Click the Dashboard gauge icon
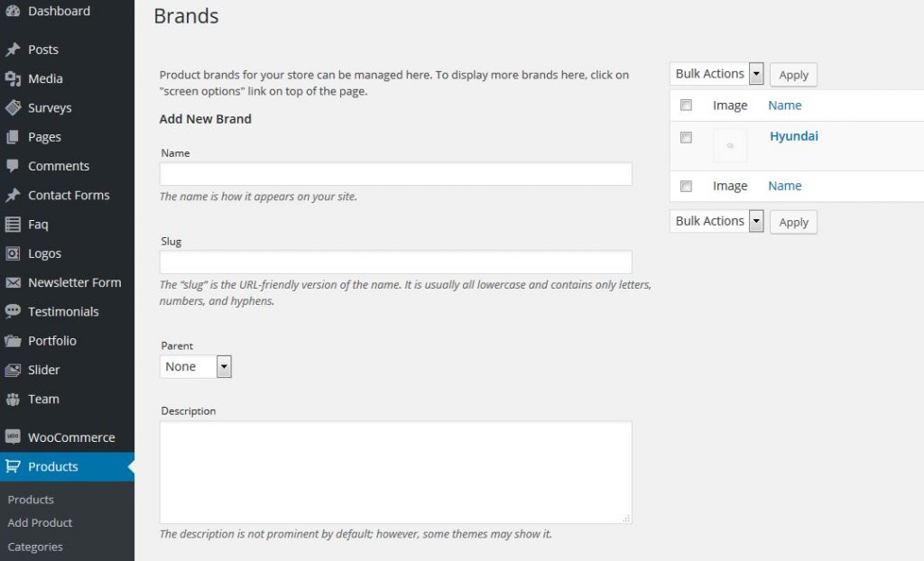This screenshot has height=561, width=924. (x=13, y=11)
